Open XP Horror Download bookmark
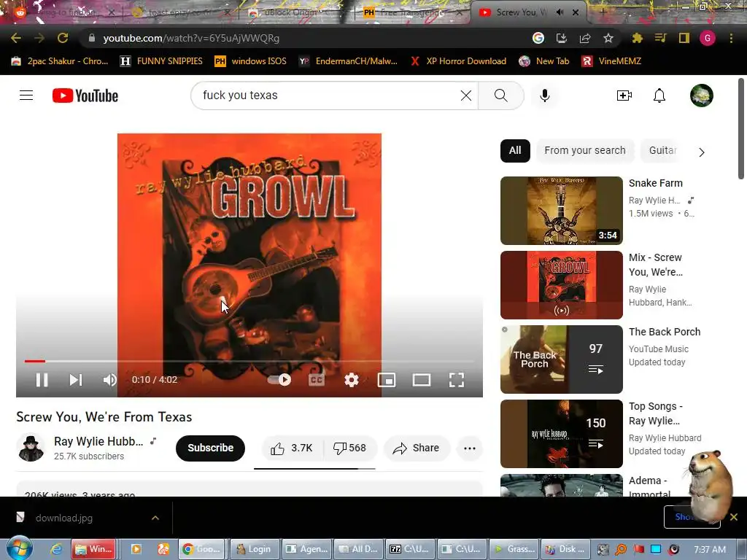Screen dimensions: 747x560 458,61
